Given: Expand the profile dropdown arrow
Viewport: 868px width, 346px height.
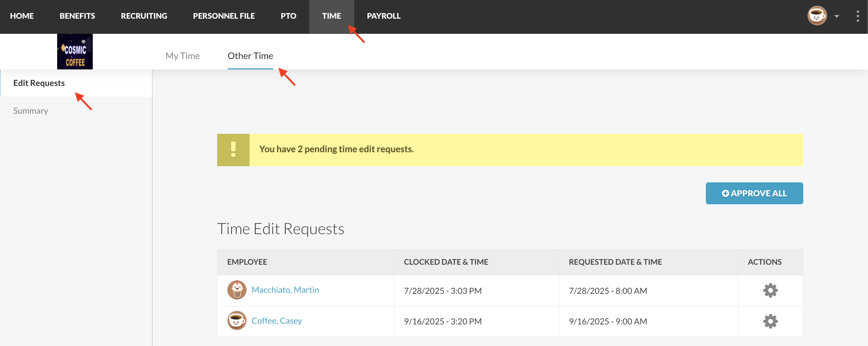Looking at the screenshot, I should coord(837,16).
